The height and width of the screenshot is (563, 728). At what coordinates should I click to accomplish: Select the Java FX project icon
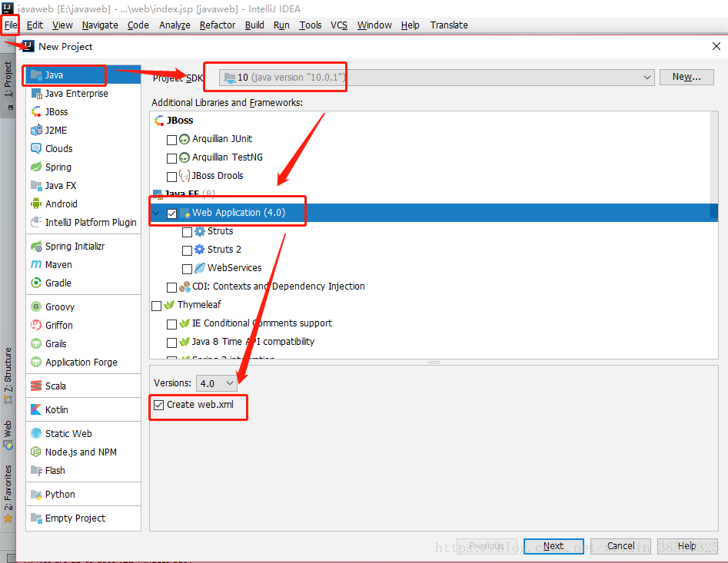point(36,186)
